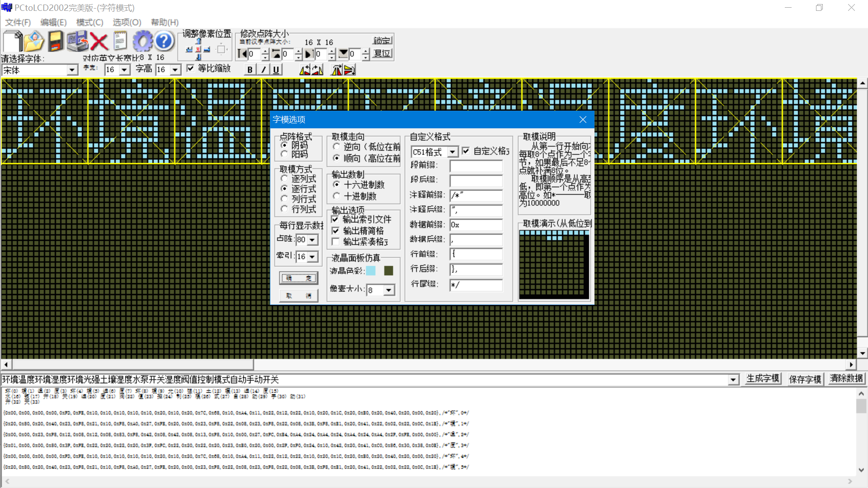Click the blue question mark help icon
This screenshot has width=868, height=488.
[164, 42]
